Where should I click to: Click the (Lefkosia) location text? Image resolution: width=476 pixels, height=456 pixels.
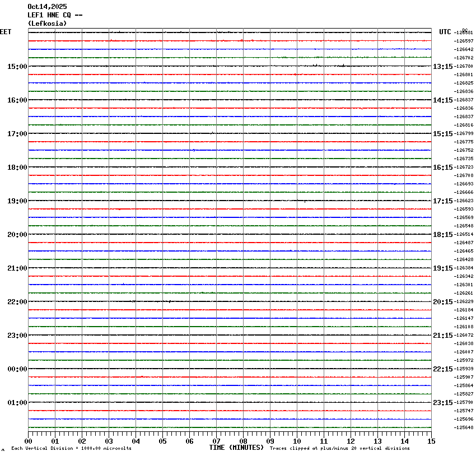[47, 24]
